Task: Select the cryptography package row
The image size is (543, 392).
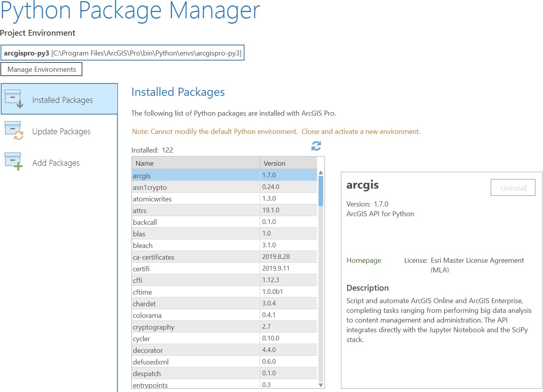Action: 196,327
